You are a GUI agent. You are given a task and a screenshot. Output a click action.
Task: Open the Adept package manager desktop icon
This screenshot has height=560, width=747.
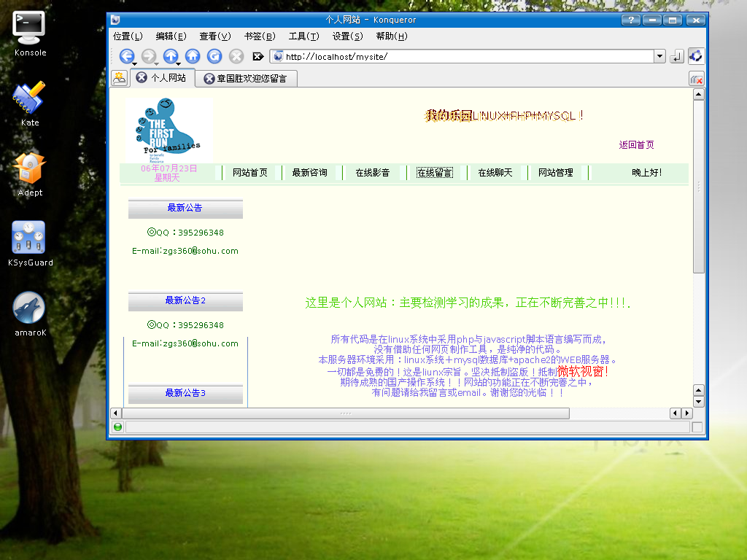click(x=29, y=174)
